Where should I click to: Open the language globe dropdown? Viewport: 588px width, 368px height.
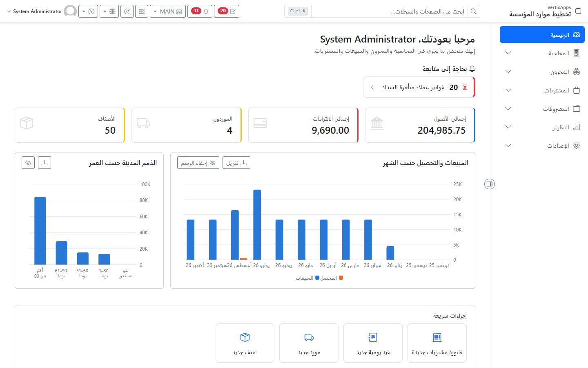point(109,11)
